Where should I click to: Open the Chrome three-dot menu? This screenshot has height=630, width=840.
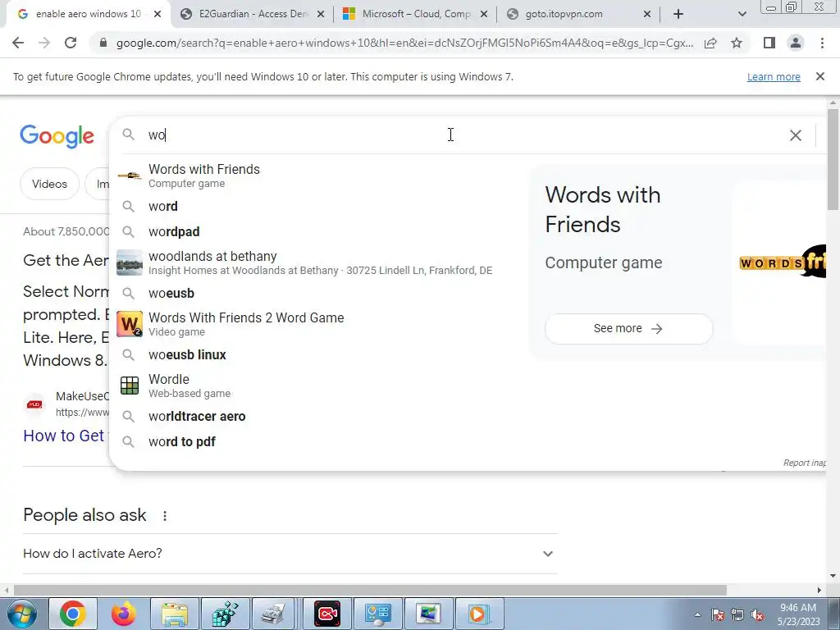(x=822, y=43)
